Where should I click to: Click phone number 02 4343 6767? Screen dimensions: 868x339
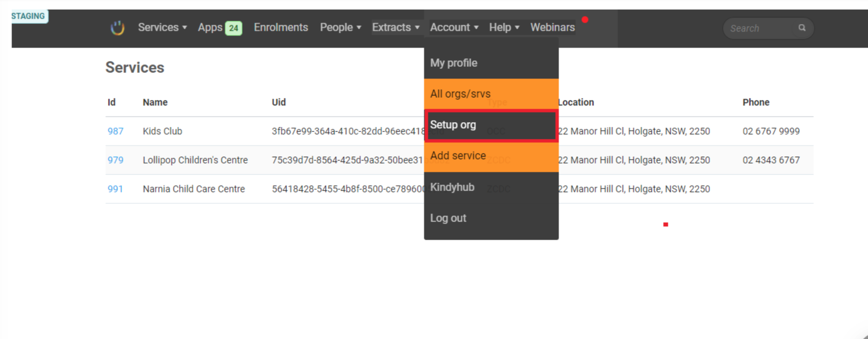[x=771, y=160]
